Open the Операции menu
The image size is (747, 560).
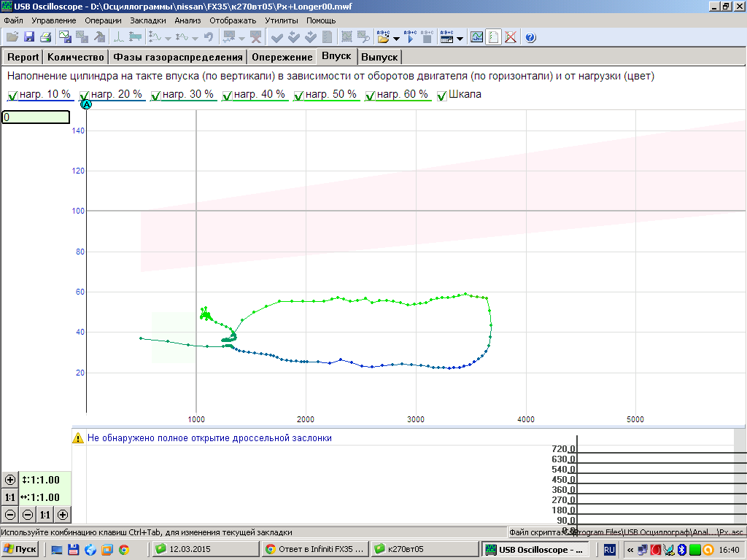(x=103, y=20)
